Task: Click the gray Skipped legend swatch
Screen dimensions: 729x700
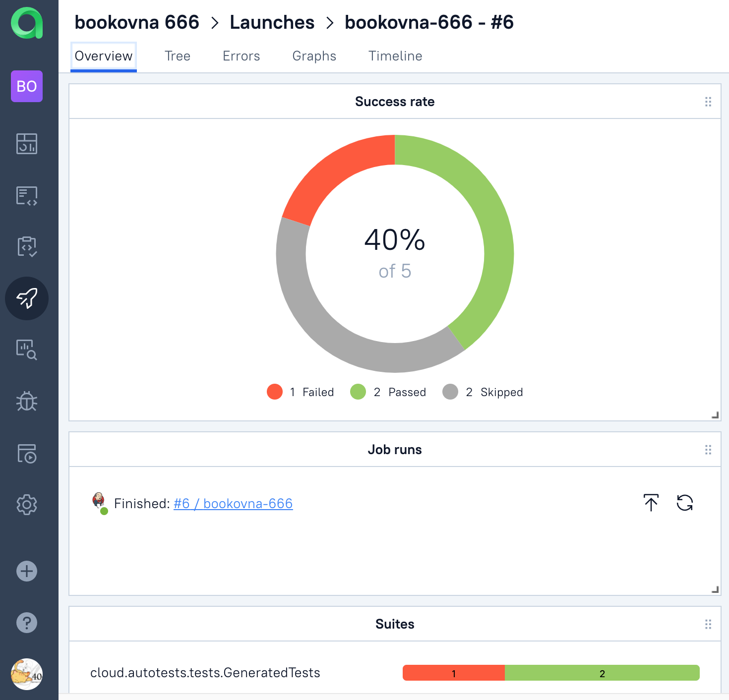Action: 450,392
